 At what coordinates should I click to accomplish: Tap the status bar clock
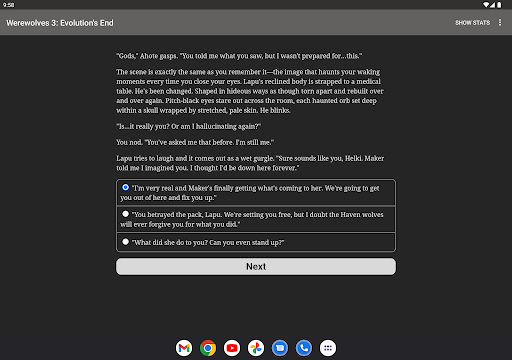[8, 5]
